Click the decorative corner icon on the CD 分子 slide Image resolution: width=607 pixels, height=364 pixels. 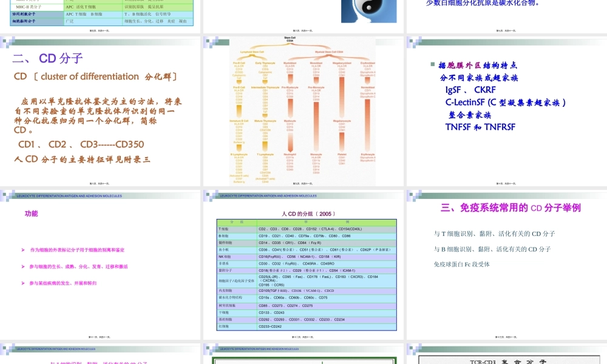pos(7,42)
